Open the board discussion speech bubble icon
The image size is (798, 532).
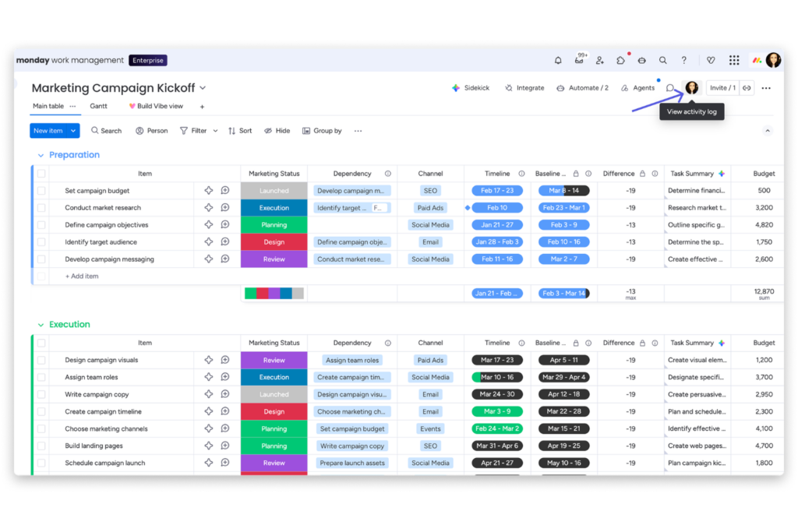670,88
